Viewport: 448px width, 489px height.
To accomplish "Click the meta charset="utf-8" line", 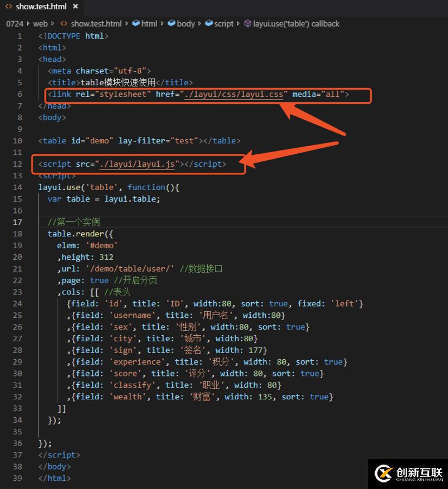I will click(99, 71).
